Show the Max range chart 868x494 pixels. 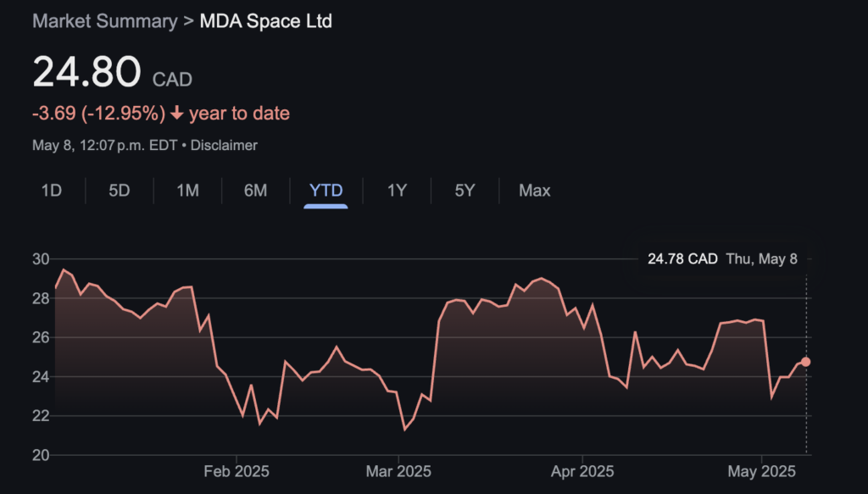click(x=535, y=191)
